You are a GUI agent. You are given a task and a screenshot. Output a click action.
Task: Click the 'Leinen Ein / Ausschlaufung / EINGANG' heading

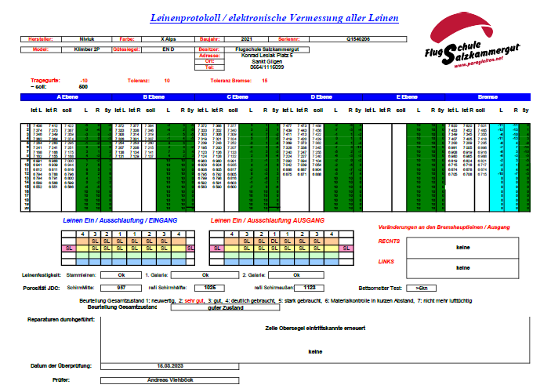120,220
